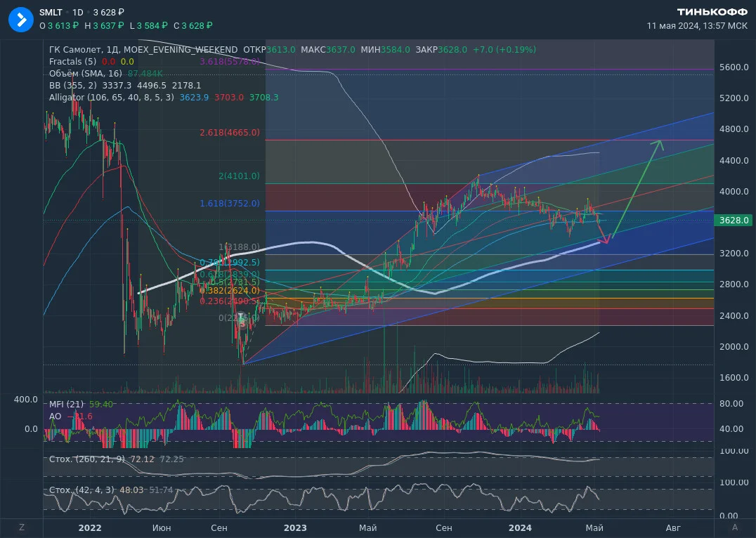Click the Fibonacci 2(4101.0) level label
This screenshot has height=538, width=756.
[x=239, y=176]
